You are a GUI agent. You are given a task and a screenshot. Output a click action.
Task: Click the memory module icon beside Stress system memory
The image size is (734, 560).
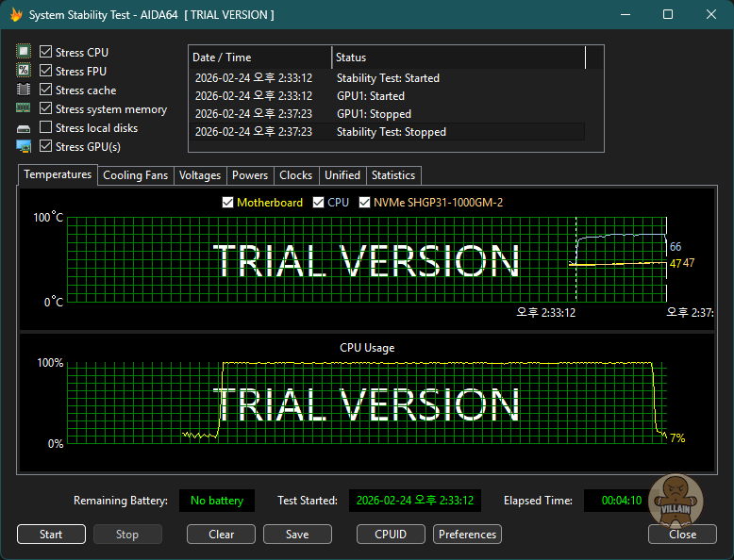point(24,109)
